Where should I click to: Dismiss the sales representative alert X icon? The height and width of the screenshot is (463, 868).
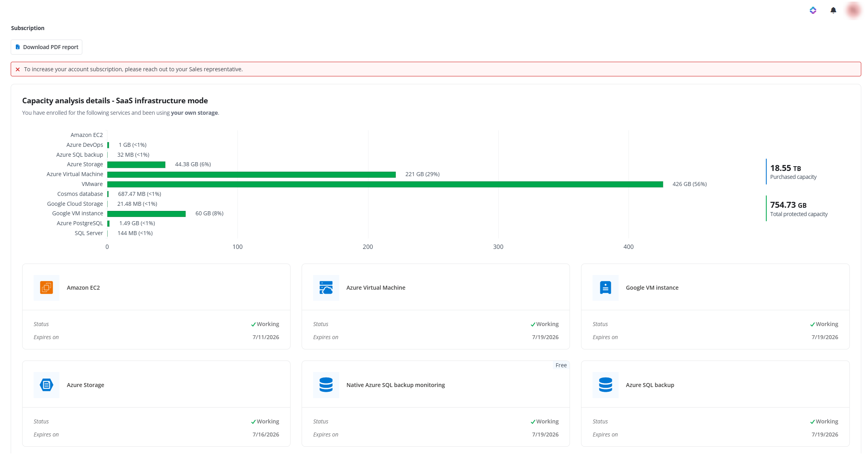coord(17,69)
